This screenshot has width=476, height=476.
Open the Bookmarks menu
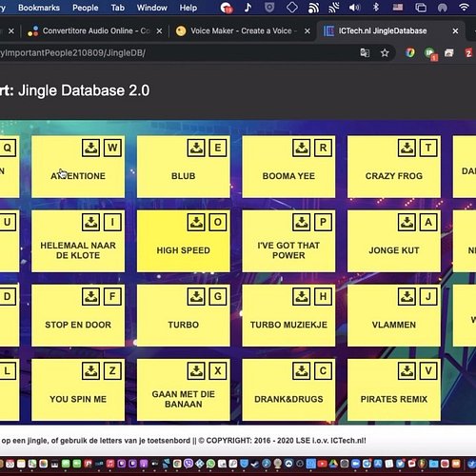(x=39, y=8)
